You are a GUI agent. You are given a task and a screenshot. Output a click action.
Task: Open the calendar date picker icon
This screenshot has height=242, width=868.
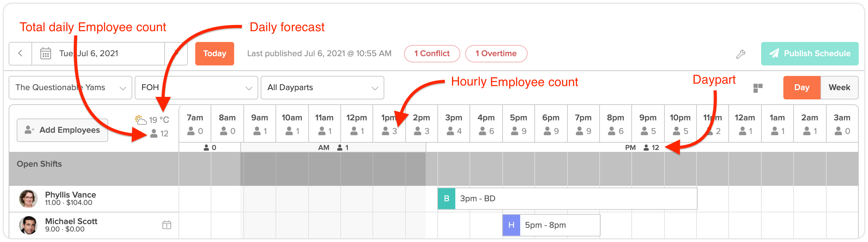pos(46,53)
